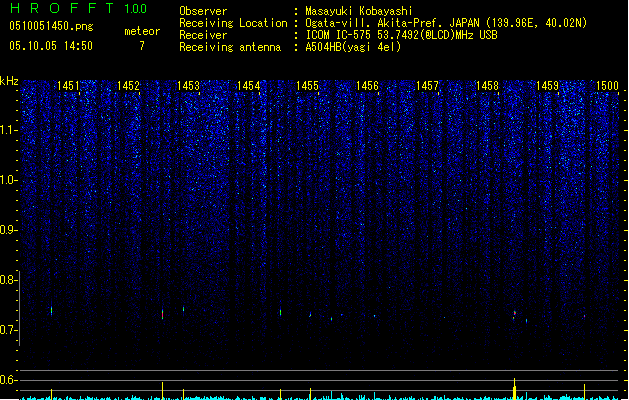Click the red-green meteor echo before 1453
The height and width of the screenshot is (400, 629).
162,314
